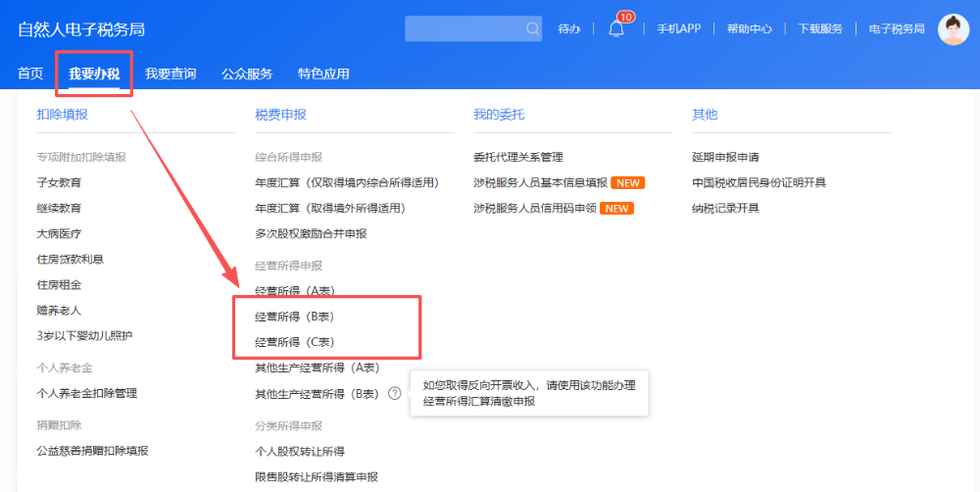Screen dimensions: 980x492
Task: Open the 手机APP link
Action: point(678,28)
